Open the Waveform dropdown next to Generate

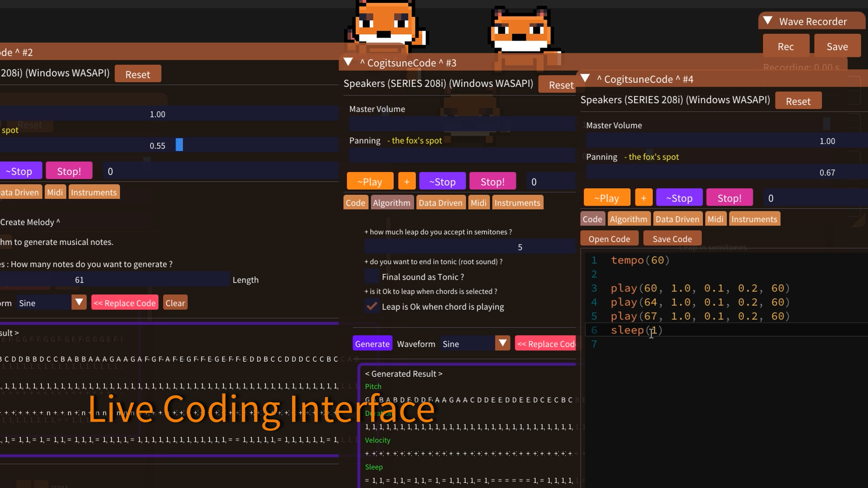[502, 343]
